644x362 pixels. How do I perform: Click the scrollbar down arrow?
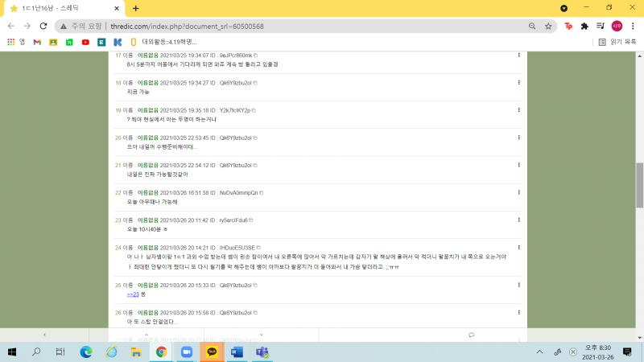point(639,338)
